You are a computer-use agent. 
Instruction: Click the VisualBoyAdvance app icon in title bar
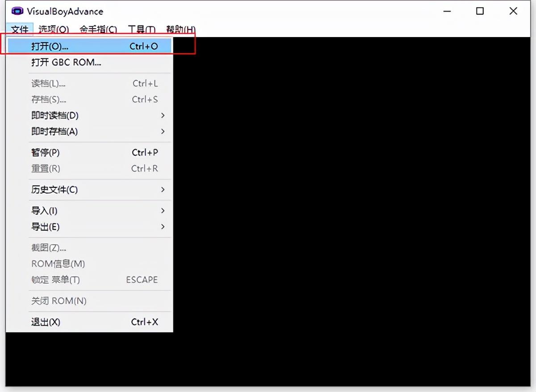coord(17,11)
